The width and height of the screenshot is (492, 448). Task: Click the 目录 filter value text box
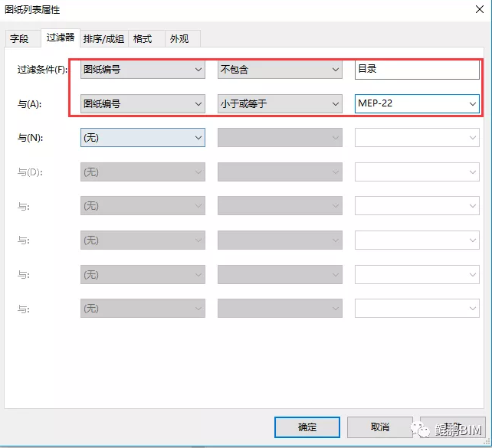click(417, 70)
